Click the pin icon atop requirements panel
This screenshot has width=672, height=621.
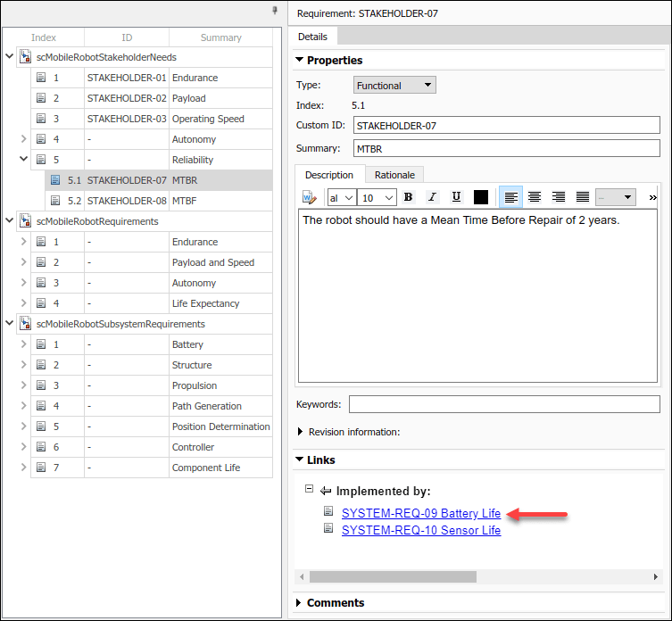tap(275, 11)
